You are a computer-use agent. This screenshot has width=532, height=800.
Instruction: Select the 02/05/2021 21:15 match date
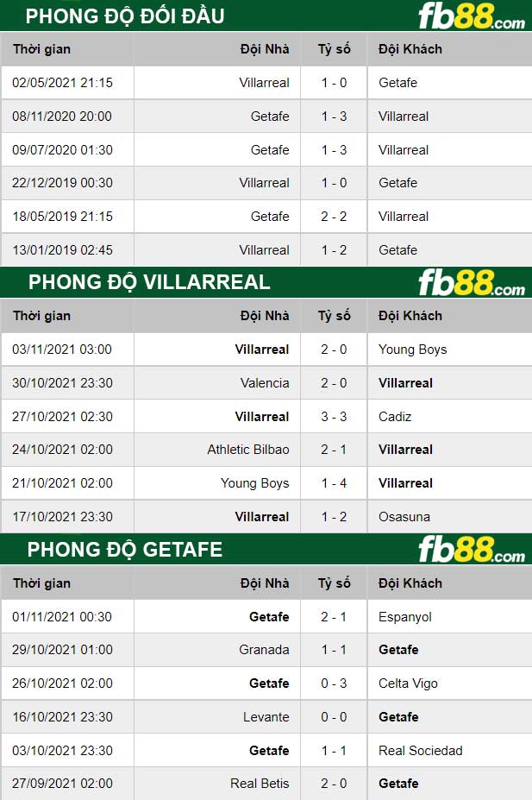[62, 83]
